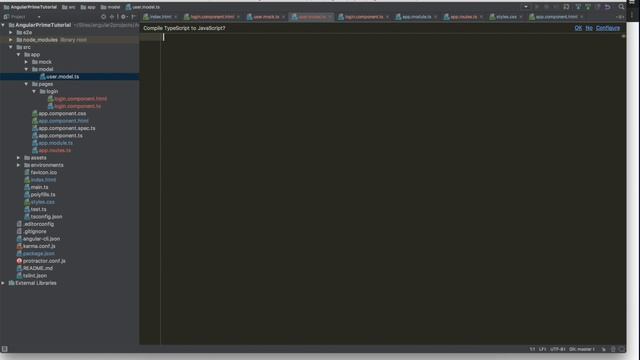Collapse the model folder
The image size is (640, 360).
pyautogui.click(x=27, y=69)
